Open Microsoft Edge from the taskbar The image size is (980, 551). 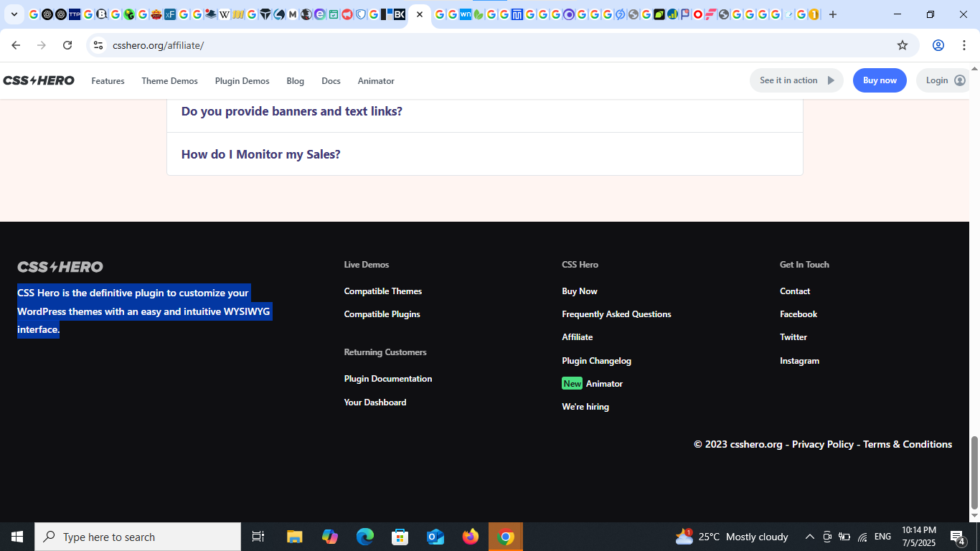click(365, 537)
